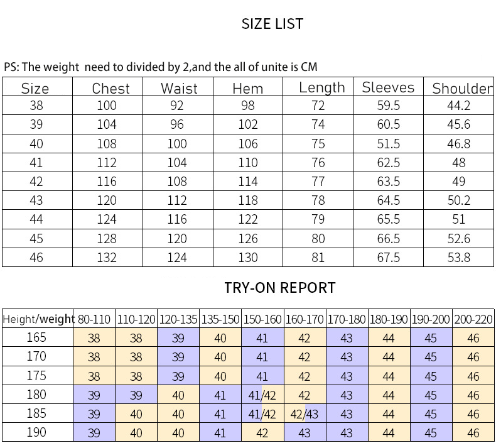This screenshot has width=496, height=448.
Task: Select the 80-110 weight range header
Action: [94, 319]
